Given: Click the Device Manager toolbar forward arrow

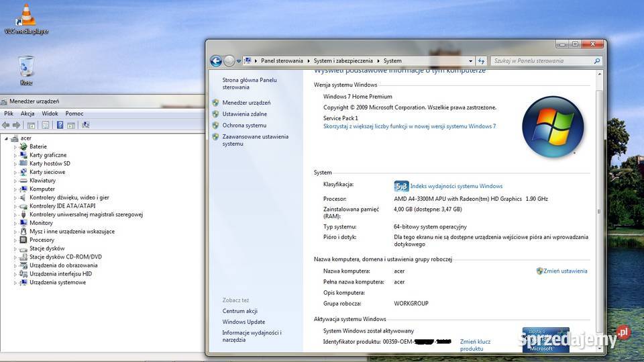Looking at the screenshot, I should point(16,125).
